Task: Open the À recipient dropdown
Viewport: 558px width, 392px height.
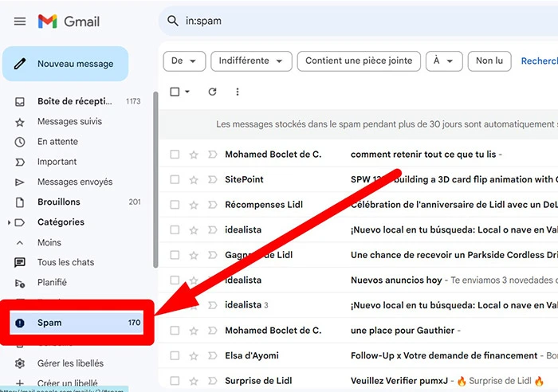Action: [x=444, y=61]
